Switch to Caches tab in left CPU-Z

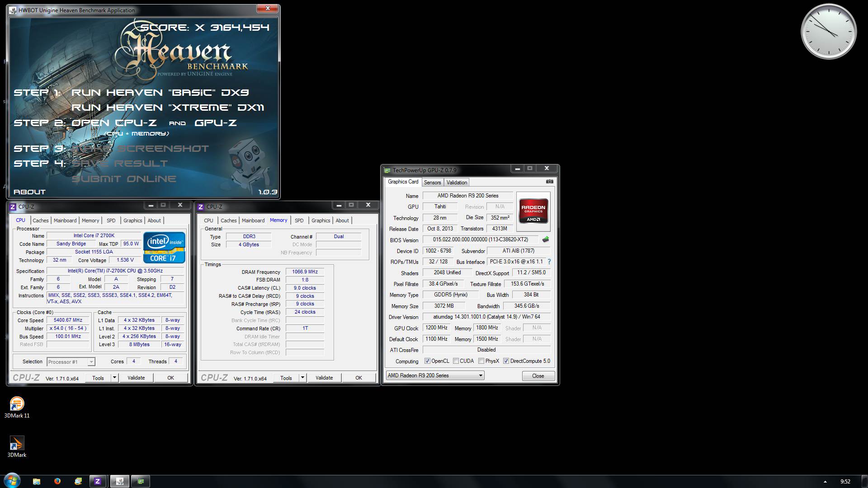coord(41,221)
